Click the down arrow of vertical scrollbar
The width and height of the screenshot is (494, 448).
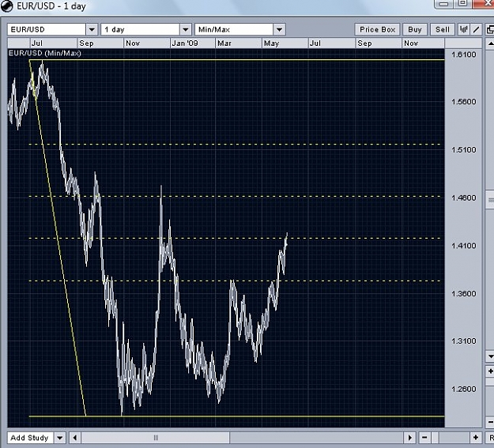coord(490,356)
